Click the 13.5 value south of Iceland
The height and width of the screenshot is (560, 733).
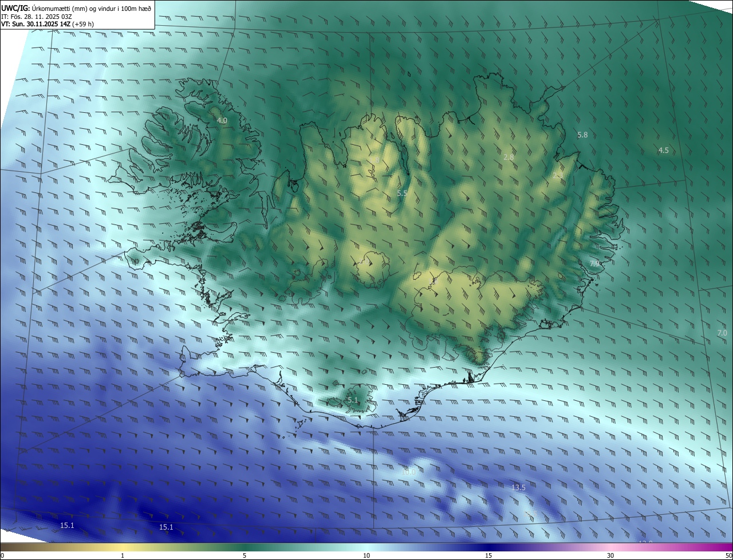tap(518, 487)
